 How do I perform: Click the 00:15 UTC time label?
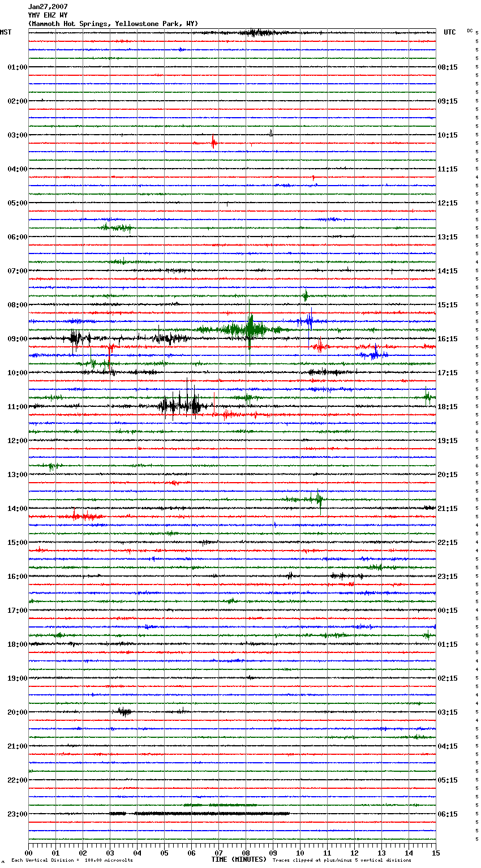(x=448, y=611)
